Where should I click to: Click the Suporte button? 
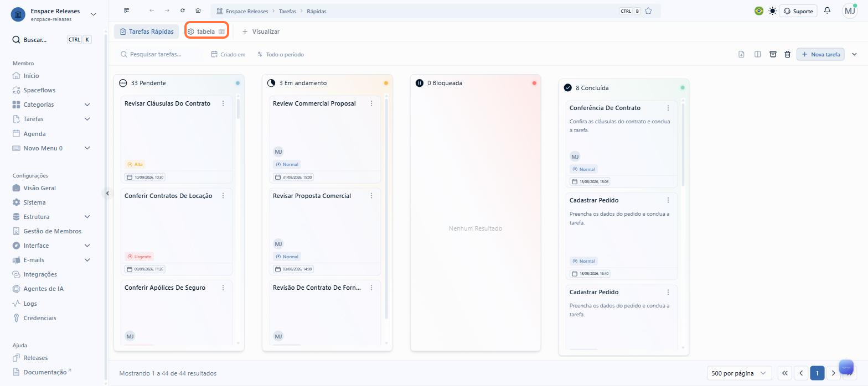point(798,11)
